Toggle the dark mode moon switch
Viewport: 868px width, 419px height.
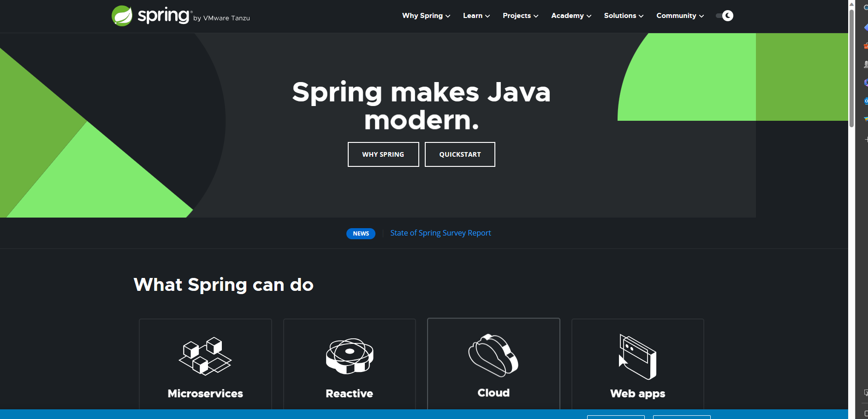(x=725, y=16)
